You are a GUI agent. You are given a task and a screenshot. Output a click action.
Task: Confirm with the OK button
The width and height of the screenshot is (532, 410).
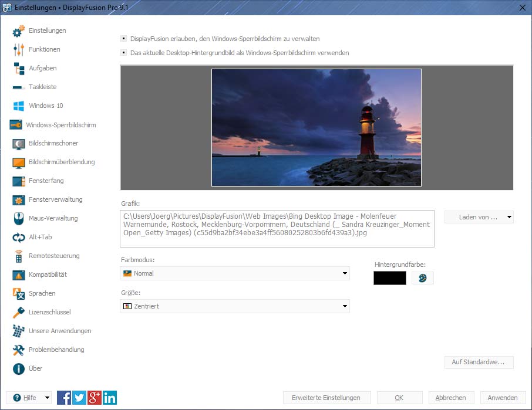click(400, 398)
